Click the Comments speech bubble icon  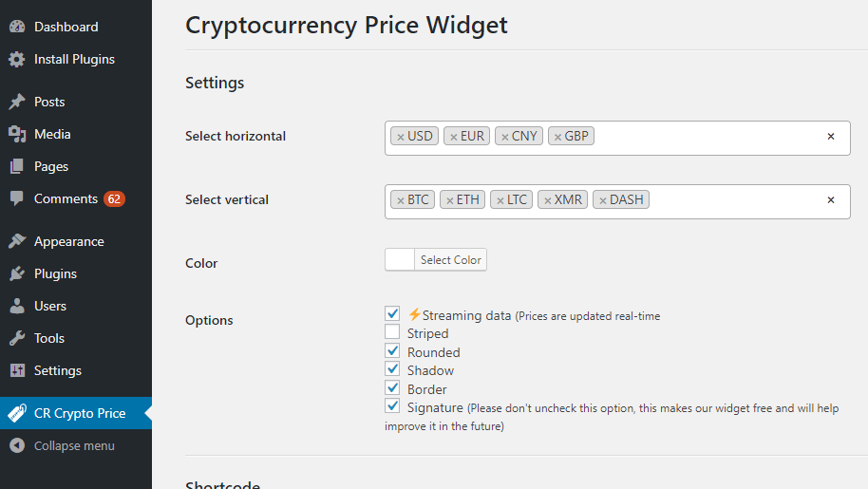pyautogui.click(x=17, y=198)
